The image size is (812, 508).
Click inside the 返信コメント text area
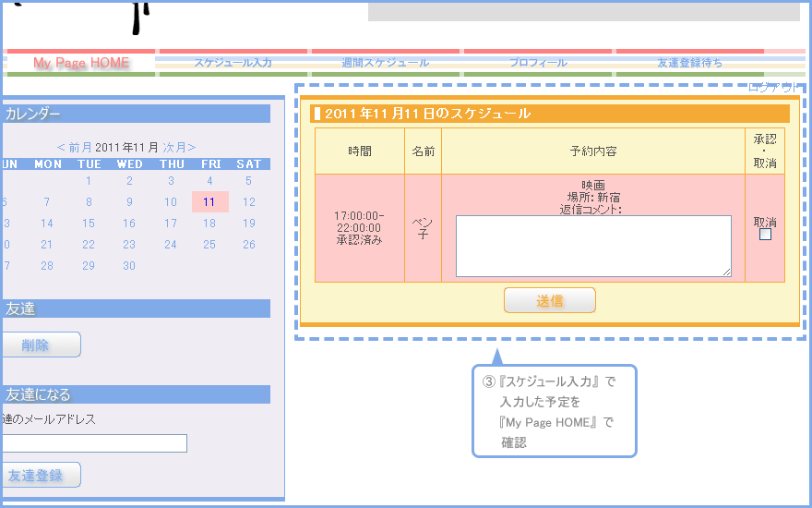click(x=592, y=246)
